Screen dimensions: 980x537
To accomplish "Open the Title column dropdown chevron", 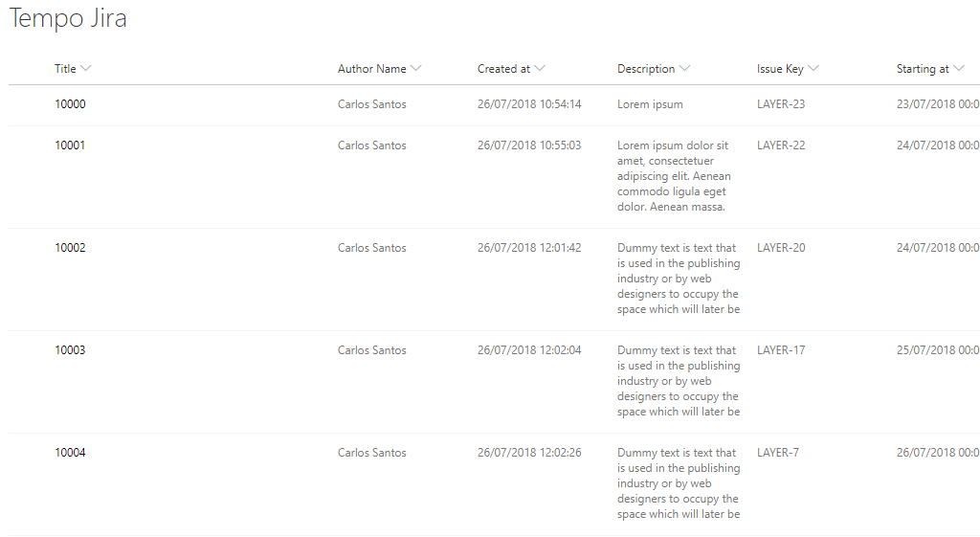I will pyautogui.click(x=86, y=69).
